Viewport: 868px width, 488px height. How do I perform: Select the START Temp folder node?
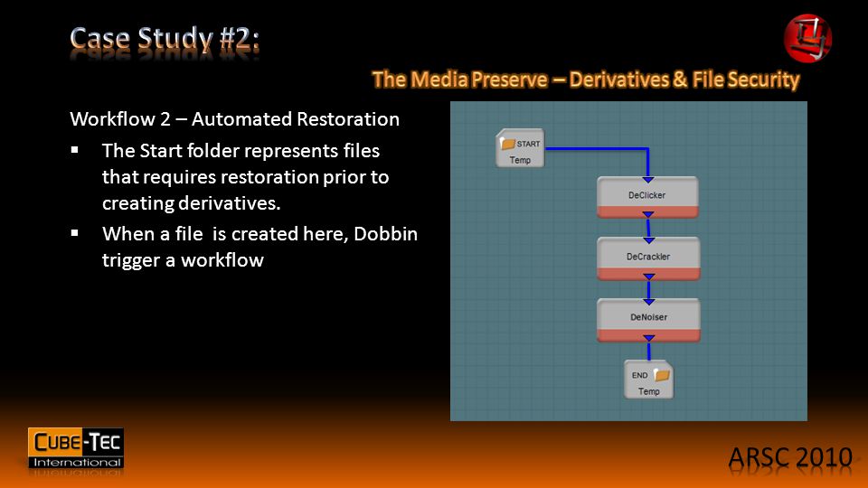(520, 148)
